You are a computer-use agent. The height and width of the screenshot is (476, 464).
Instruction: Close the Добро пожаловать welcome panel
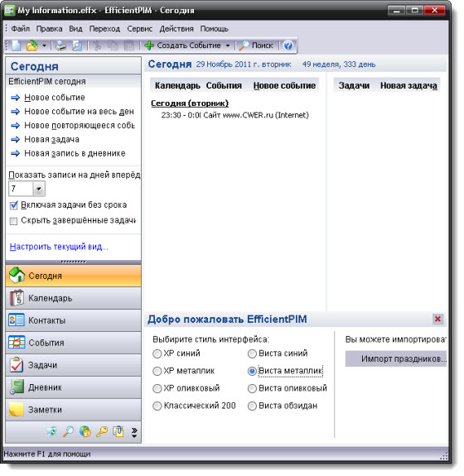click(x=437, y=319)
